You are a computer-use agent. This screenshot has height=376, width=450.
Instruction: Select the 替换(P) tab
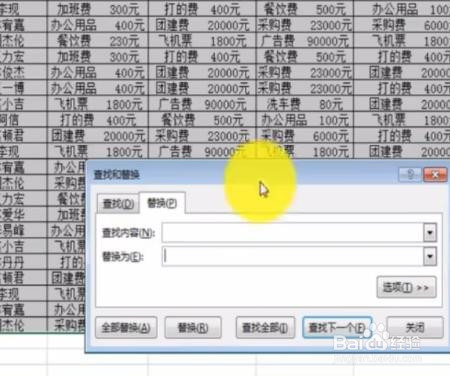coord(162,203)
